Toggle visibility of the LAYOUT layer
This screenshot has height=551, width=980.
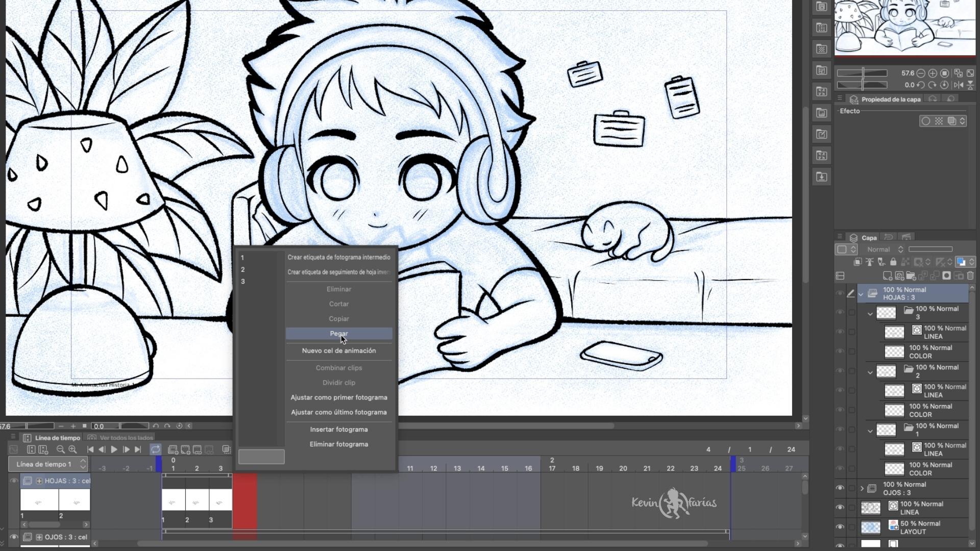point(840,527)
